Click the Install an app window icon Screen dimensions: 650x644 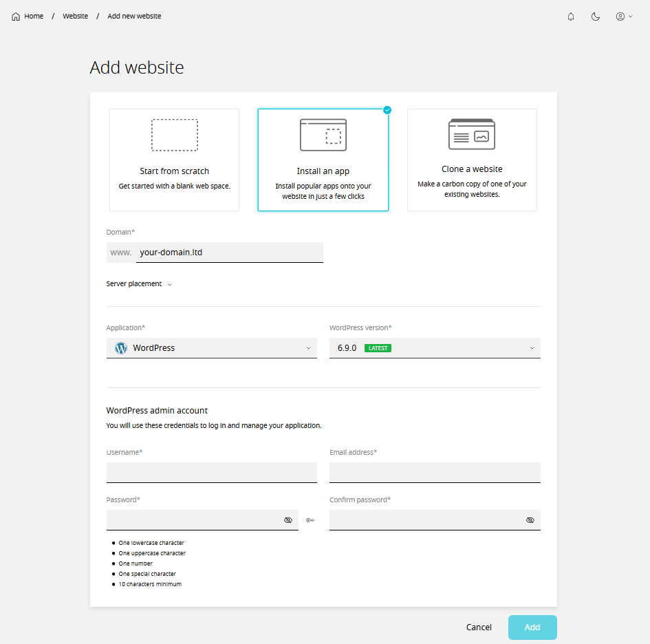(x=323, y=135)
